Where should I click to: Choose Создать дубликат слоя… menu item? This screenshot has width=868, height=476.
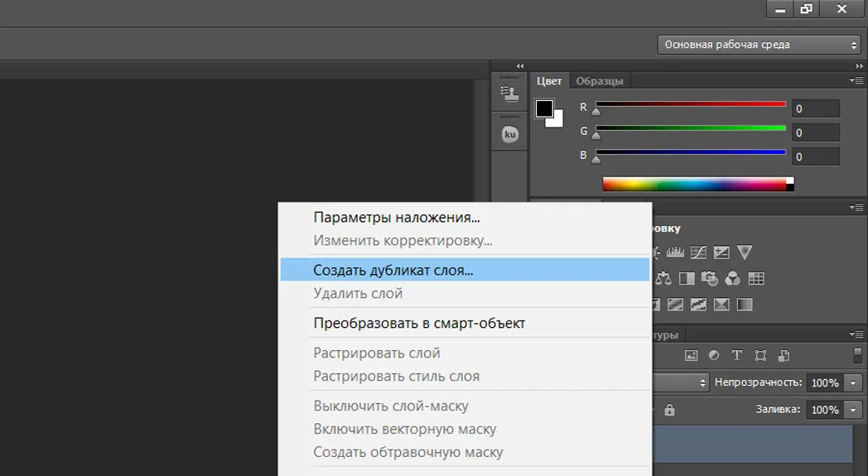(x=465, y=270)
